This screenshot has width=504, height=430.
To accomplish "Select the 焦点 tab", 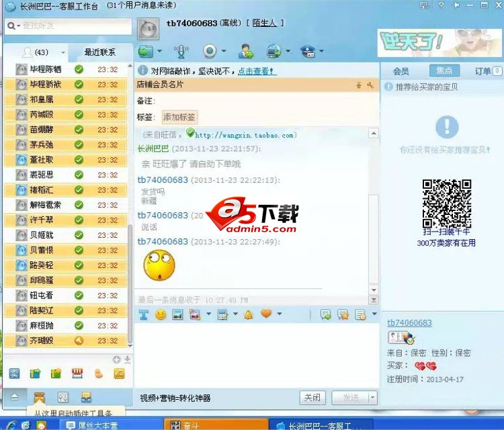I will coord(445,71).
